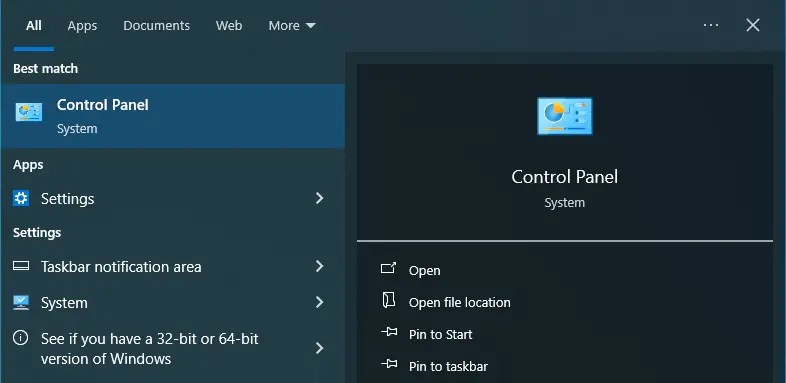This screenshot has width=786, height=383.
Task: Choose Pin to Start
Action: coord(440,335)
